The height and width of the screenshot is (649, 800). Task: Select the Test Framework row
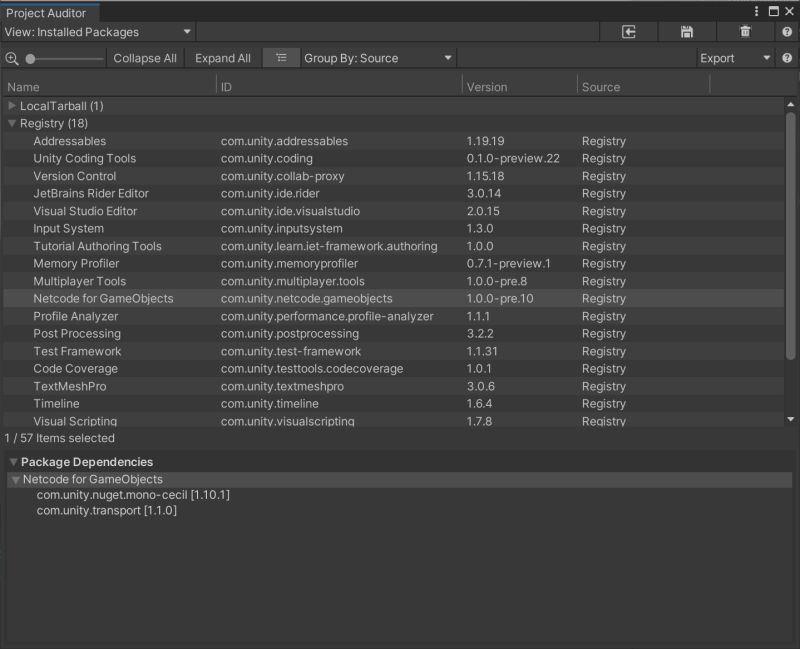[393, 351]
